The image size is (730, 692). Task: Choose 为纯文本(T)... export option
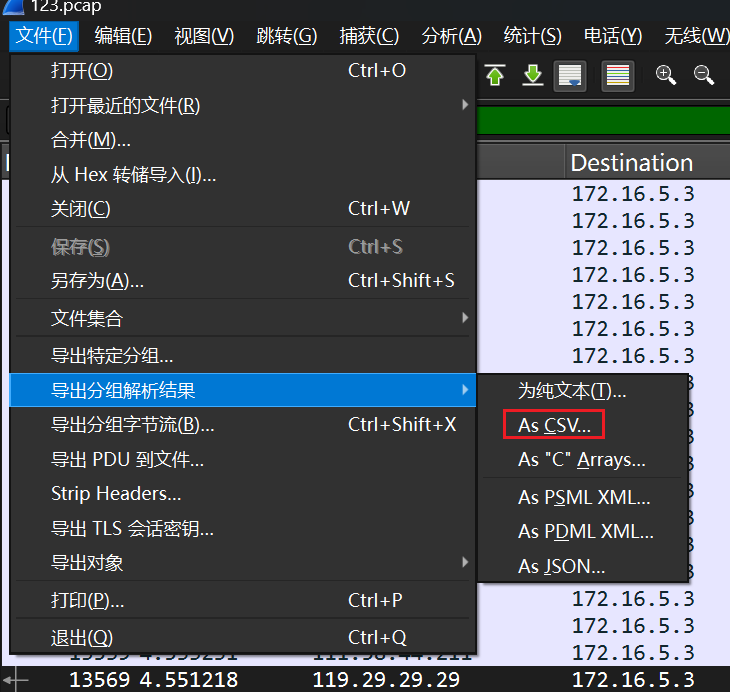coord(572,391)
